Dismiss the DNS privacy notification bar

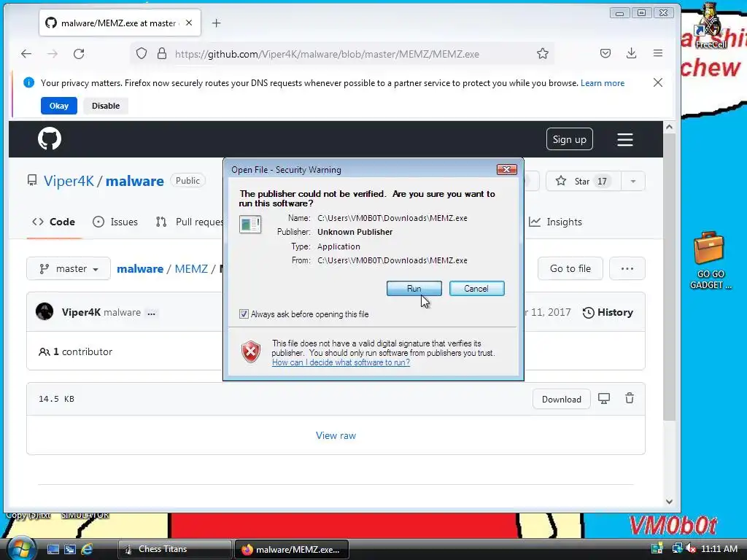point(658,82)
